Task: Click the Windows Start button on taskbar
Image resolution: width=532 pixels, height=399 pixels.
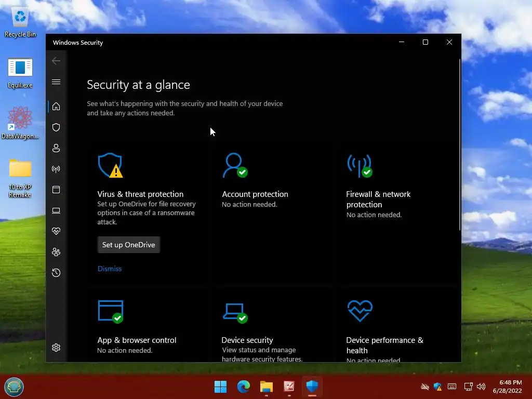Action: (220, 387)
